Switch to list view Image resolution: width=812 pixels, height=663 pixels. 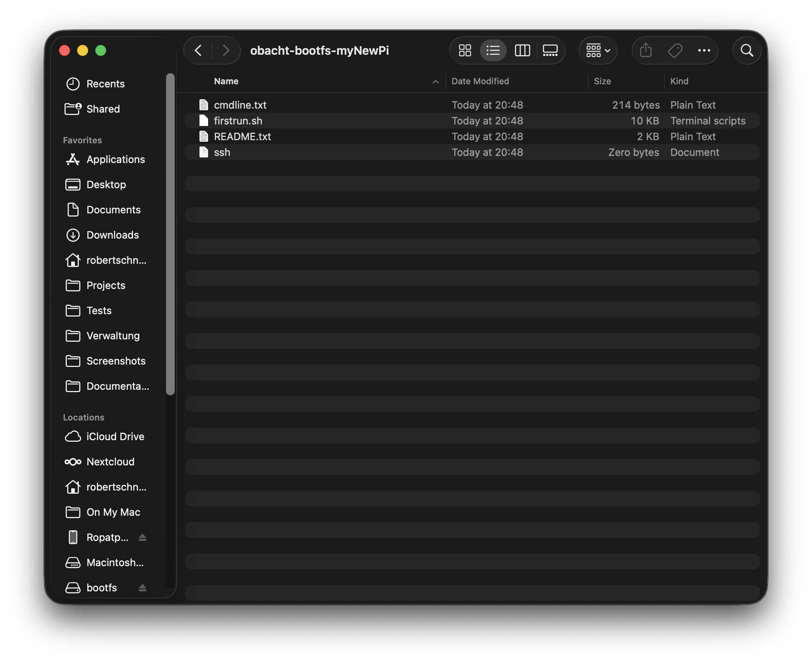(x=493, y=50)
